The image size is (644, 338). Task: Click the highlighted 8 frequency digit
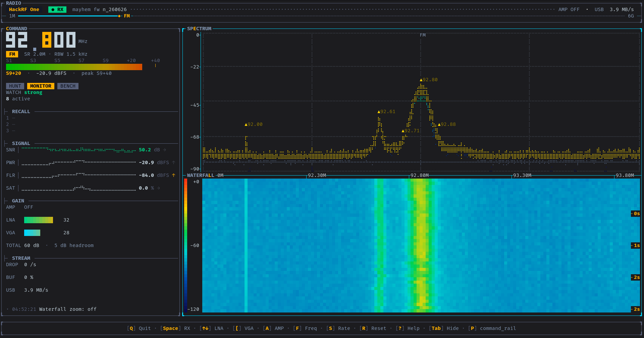(x=47, y=40)
